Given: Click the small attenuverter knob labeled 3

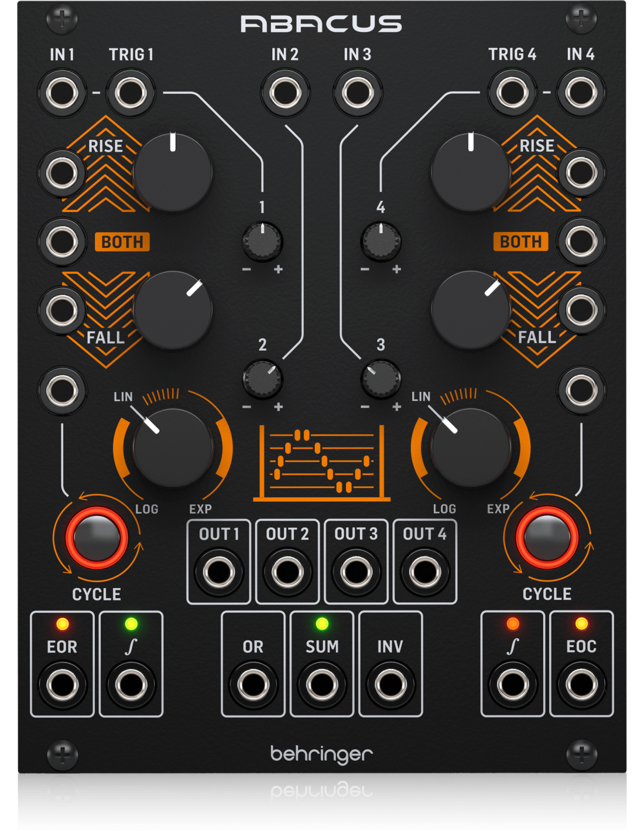Looking at the screenshot, I should 381,379.
